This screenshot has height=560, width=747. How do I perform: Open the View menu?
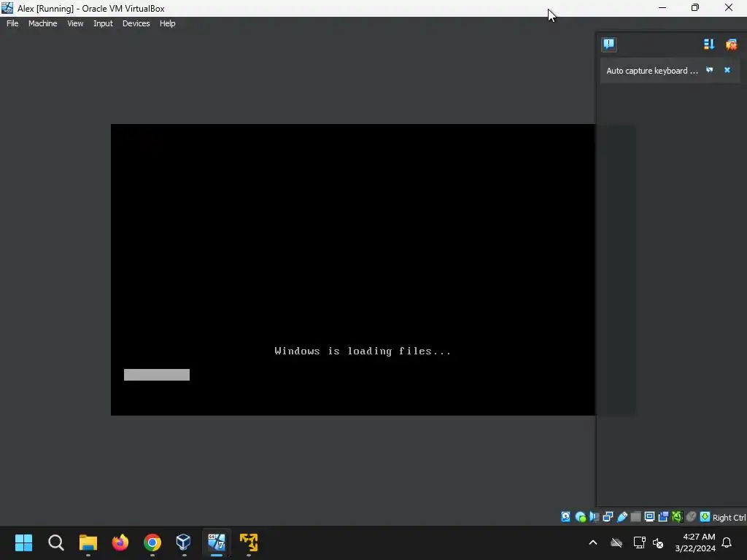75,23
